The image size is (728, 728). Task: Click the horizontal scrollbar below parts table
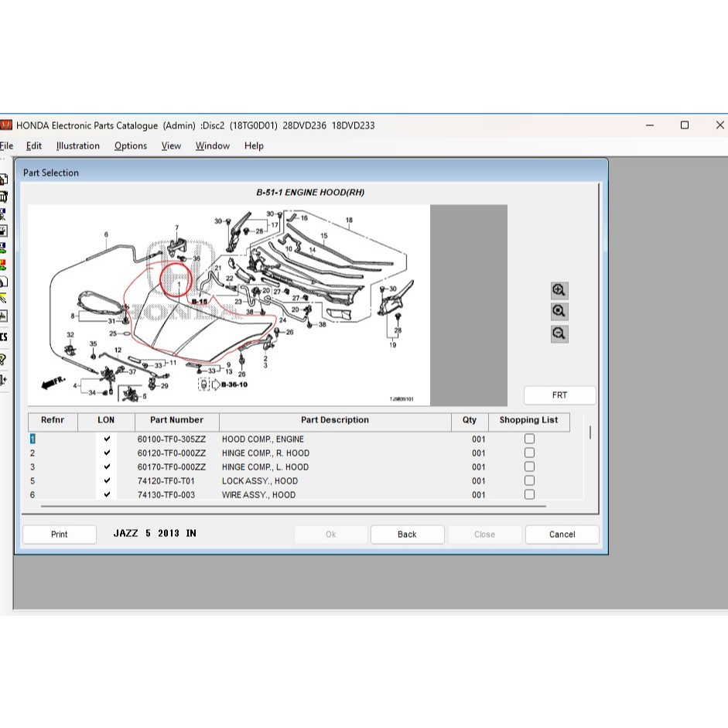click(293, 506)
